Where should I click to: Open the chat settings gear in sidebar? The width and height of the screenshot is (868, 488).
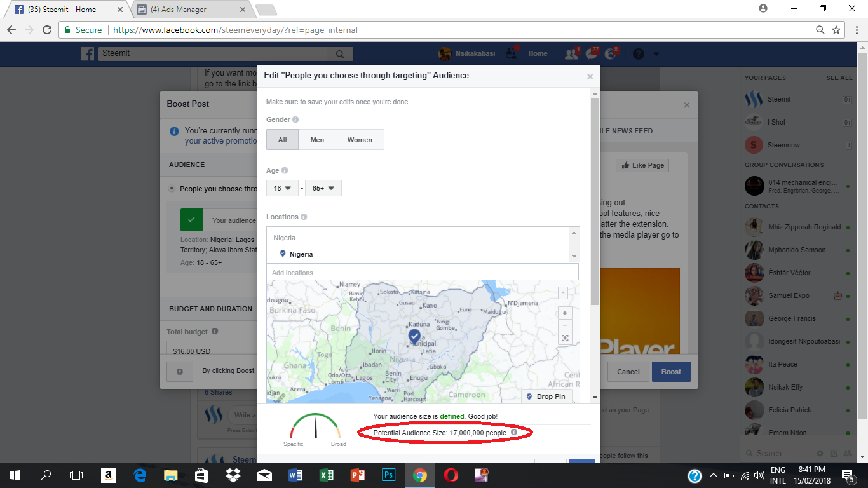820,454
